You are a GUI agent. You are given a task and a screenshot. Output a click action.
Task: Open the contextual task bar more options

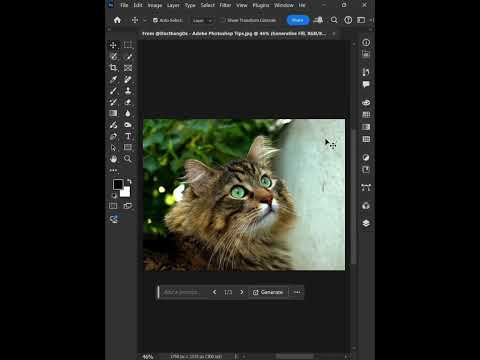pos(297,292)
